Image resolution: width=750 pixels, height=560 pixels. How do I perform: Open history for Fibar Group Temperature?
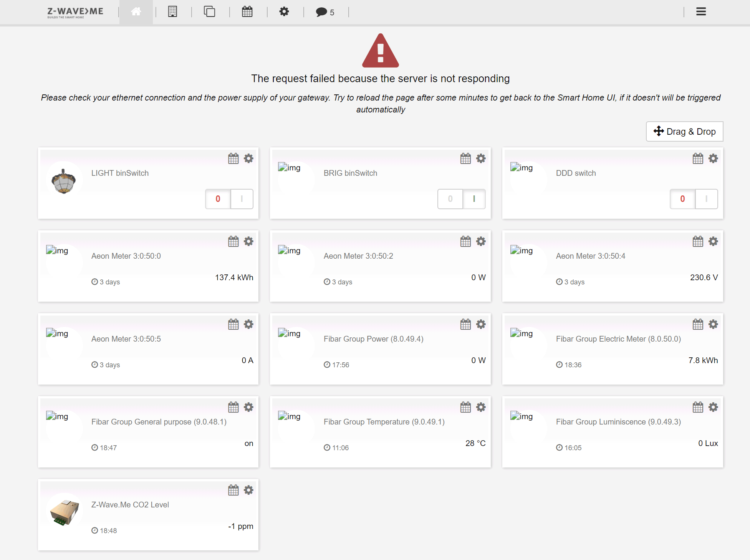tap(465, 407)
